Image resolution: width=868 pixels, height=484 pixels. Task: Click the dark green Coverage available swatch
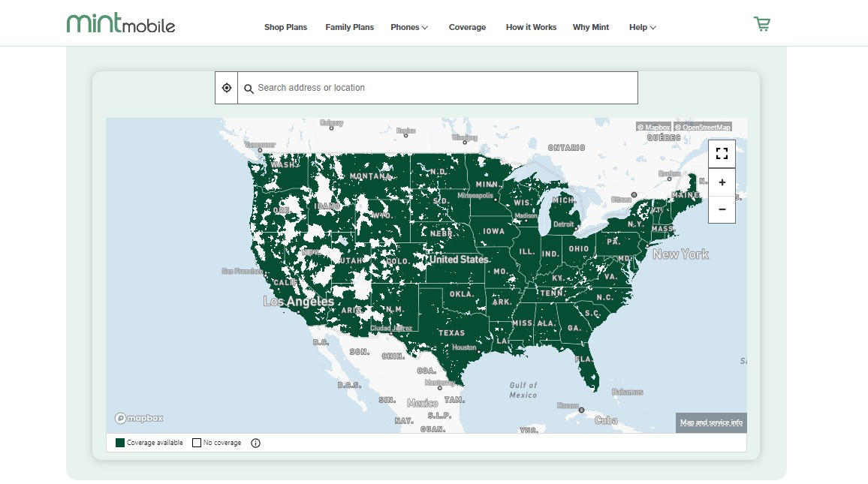point(120,443)
